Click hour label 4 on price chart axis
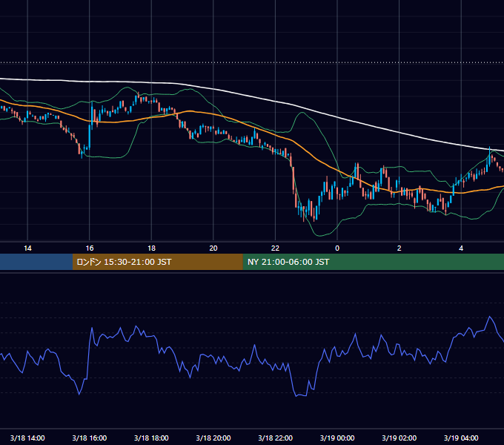 pos(461,248)
